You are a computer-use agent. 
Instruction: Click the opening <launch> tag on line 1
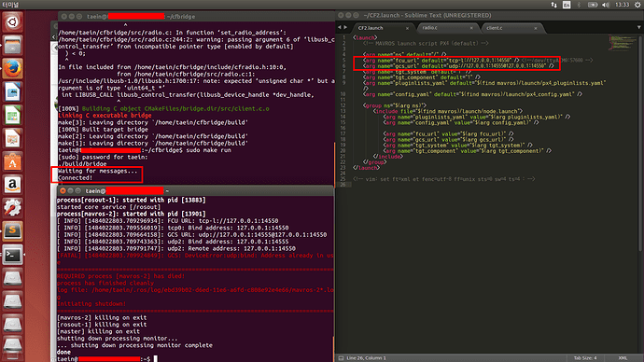(365, 37)
